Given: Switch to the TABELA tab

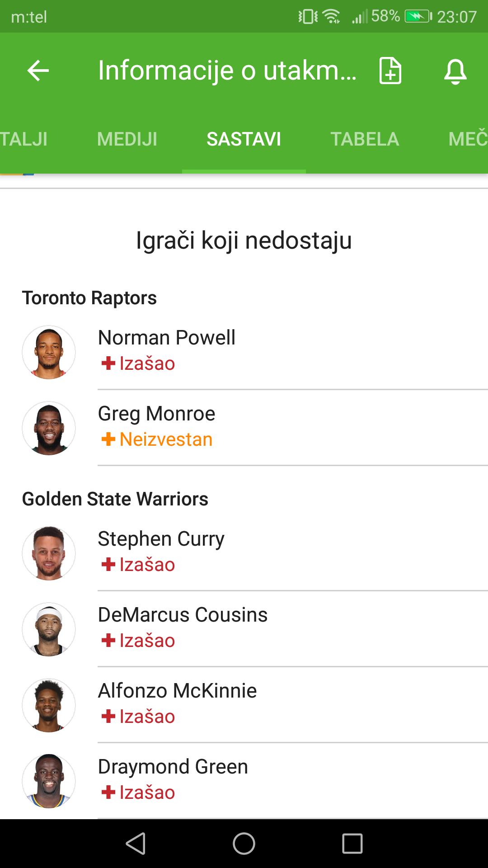Looking at the screenshot, I should tap(365, 139).
